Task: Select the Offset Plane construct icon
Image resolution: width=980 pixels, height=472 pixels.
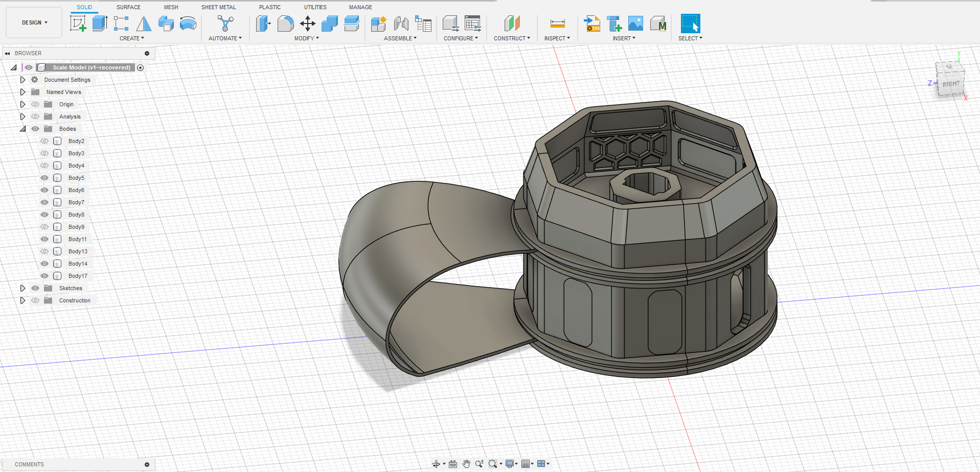Action: tap(512, 23)
